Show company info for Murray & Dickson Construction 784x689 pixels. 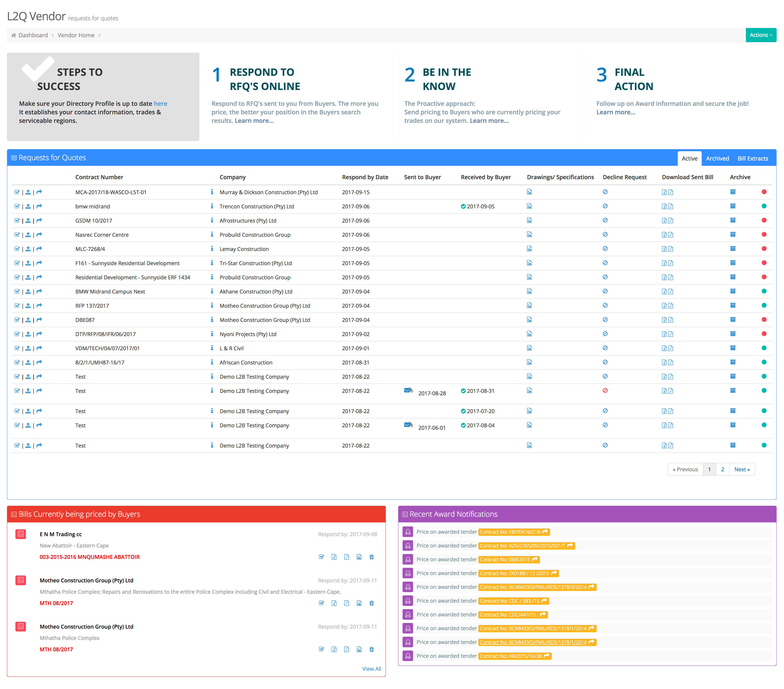click(212, 191)
